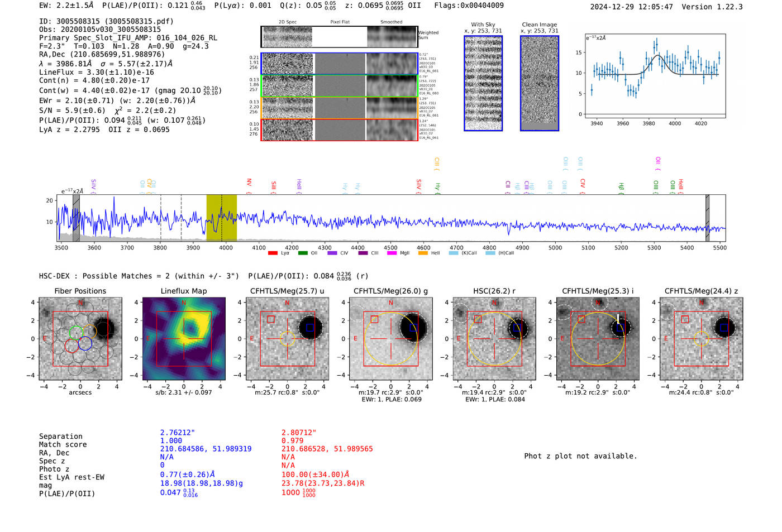Click the red Lyα legend swatch
The height and width of the screenshot is (532, 782).
pos(273,253)
